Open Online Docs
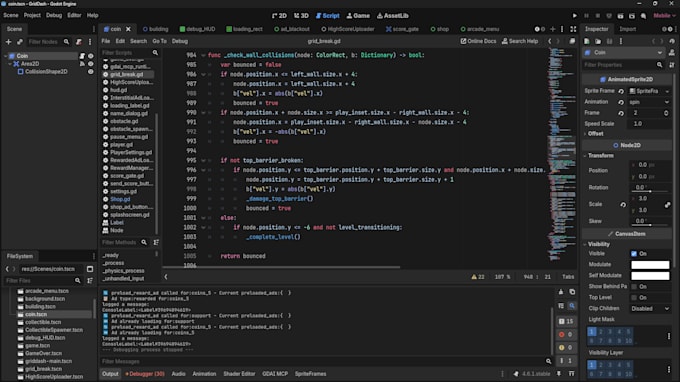Viewport: 680px width, 382px height. [478, 41]
